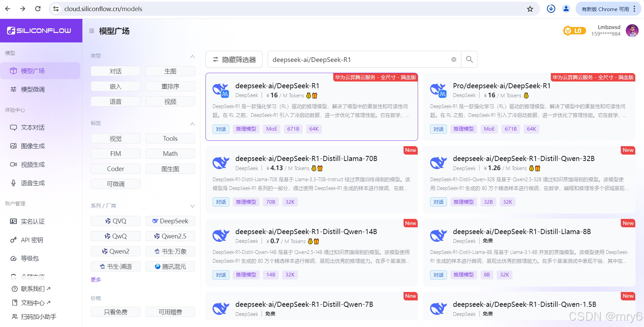Viewport: 644px width, 327px height.
Task: Filter by 腾讯混元 vendor
Action: click(170, 266)
